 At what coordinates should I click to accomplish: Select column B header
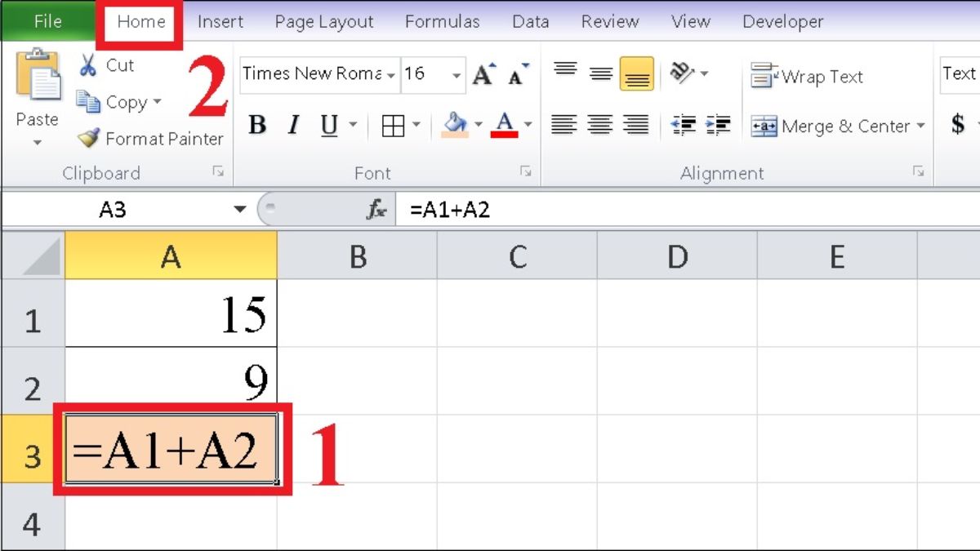click(x=357, y=257)
